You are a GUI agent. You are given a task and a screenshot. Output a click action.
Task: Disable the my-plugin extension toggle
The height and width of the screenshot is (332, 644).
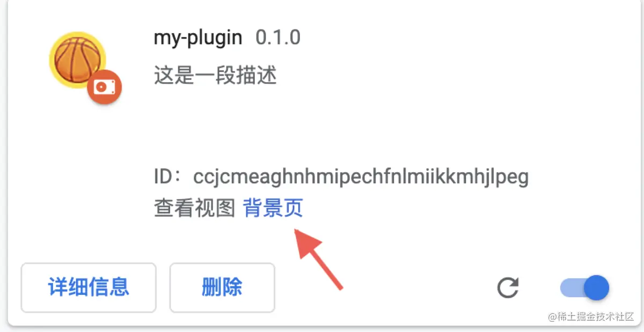[584, 289]
